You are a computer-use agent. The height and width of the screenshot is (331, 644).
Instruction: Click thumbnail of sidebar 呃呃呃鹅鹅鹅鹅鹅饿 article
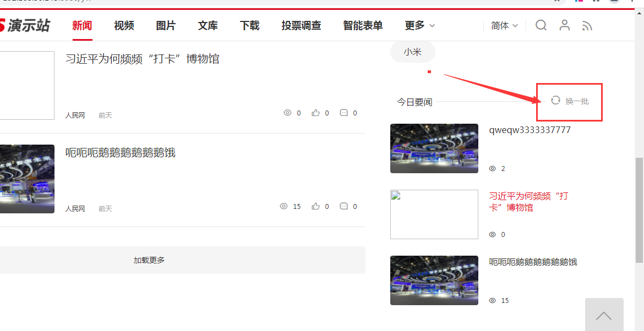434,280
